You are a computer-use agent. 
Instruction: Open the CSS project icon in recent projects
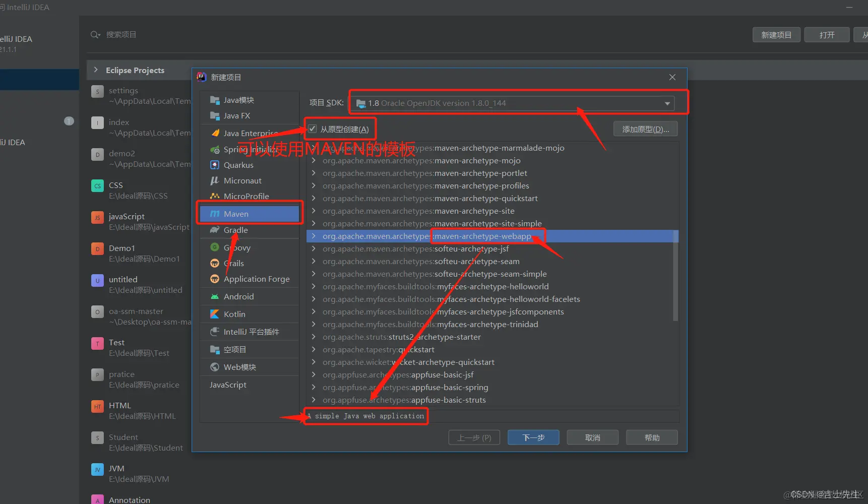(97, 185)
